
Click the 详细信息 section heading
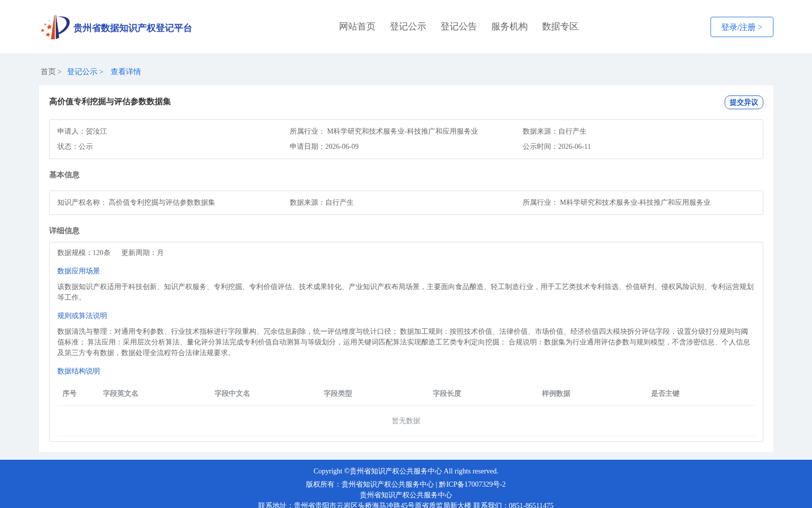pyautogui.click(x=64, y=231)
